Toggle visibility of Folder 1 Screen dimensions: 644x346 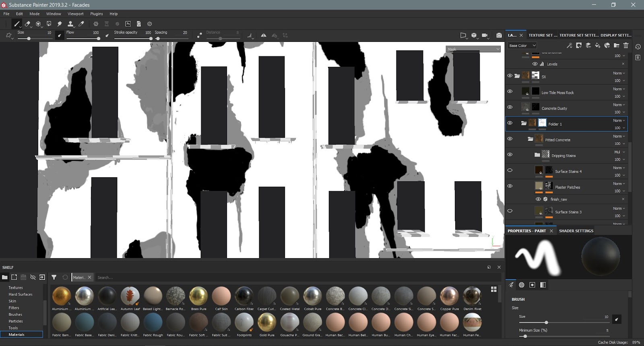click(x=510, y=123)
